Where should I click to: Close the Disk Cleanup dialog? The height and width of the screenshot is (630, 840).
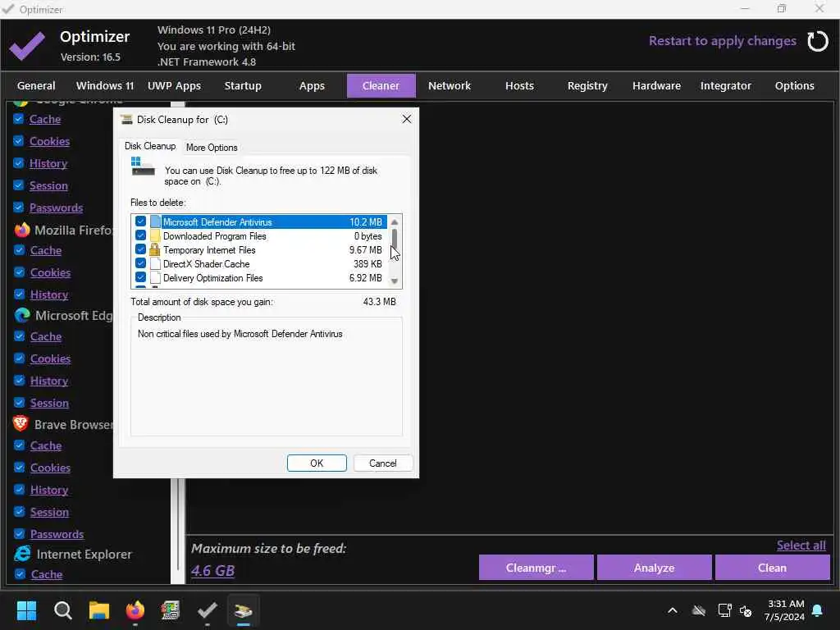(x=407, y=119)
